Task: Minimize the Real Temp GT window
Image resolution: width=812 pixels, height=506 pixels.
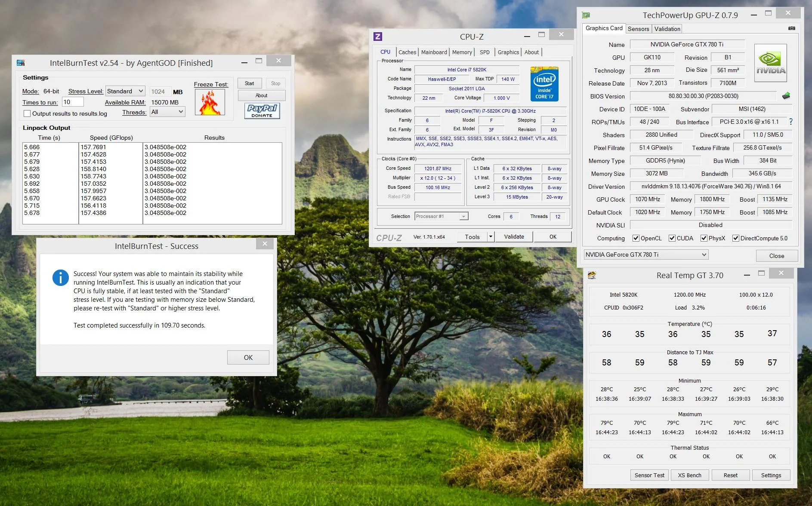Action: (x=747, y=275)
